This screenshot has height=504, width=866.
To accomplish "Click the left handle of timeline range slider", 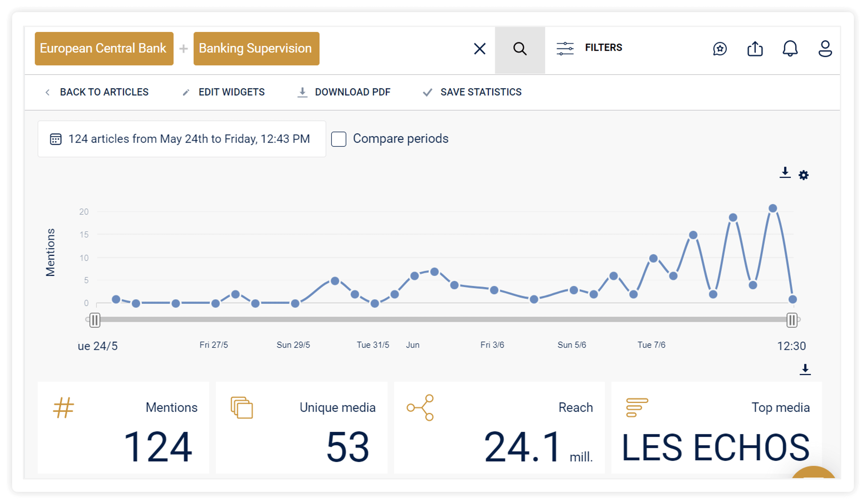I will [x=95, y=320].
